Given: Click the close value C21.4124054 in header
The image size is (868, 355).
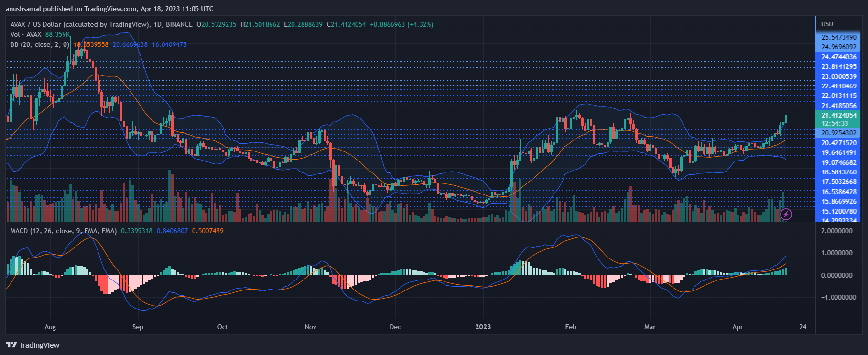Looking at the screenshot, I should click(346, 24).
